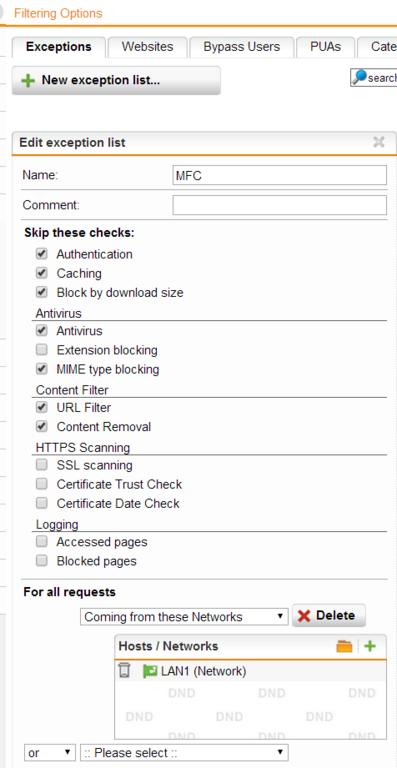Viewport: 397px width, 768px height.
Task: Enable the Extension blocking checkbox
Action: click(x=42, y=350)
